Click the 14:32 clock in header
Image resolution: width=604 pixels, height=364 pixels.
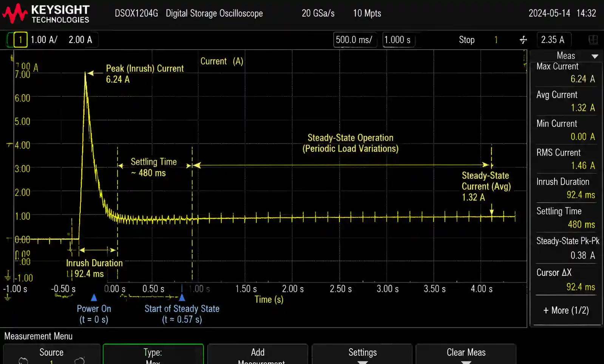[x=586, y=13]
